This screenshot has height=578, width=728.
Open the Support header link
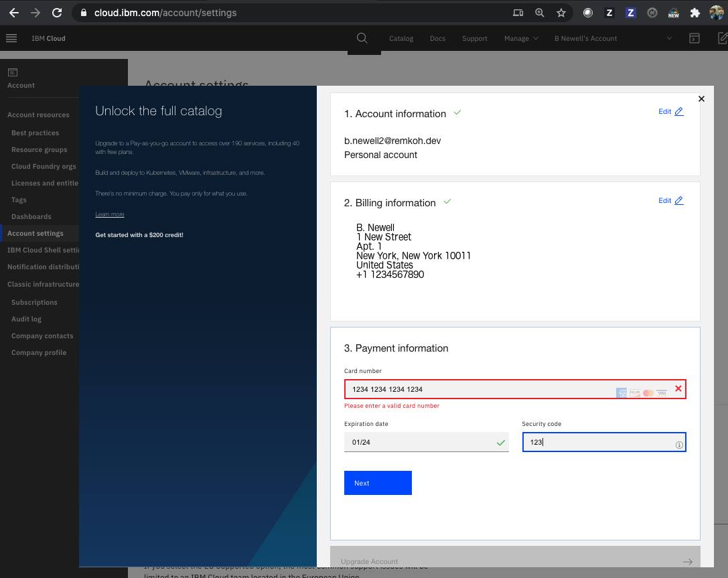click(474, 39)
